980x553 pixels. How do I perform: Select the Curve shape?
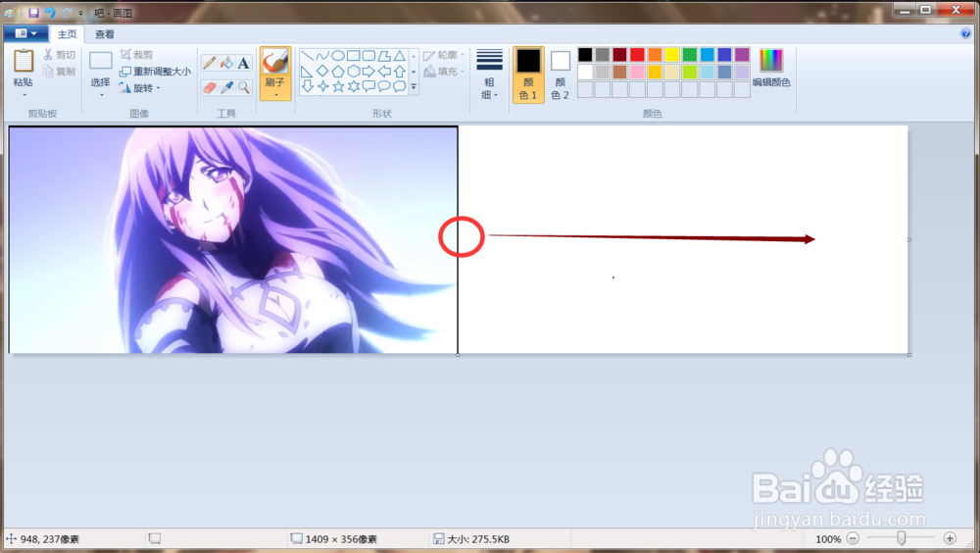tap(322, 56)
